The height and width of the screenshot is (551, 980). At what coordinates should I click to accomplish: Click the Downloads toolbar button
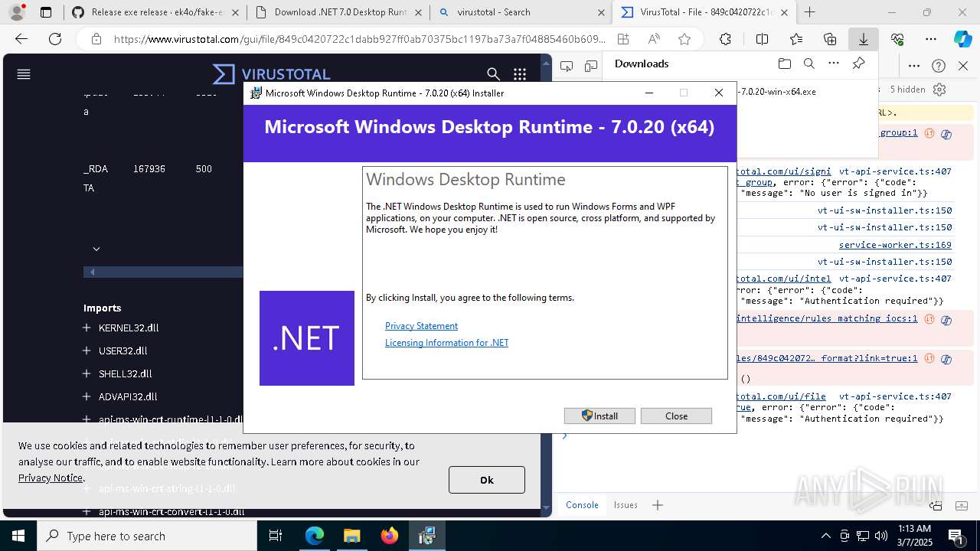click(x=864, y=40)
